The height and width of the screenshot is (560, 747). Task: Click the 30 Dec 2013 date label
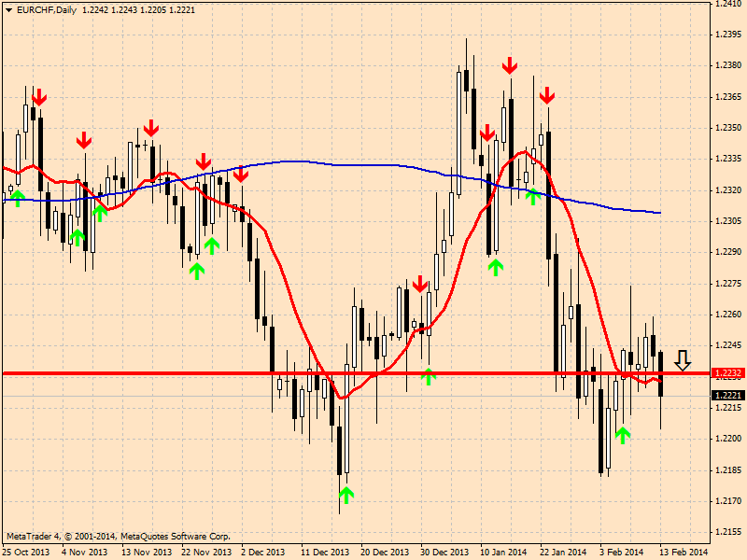coord(445,553)
